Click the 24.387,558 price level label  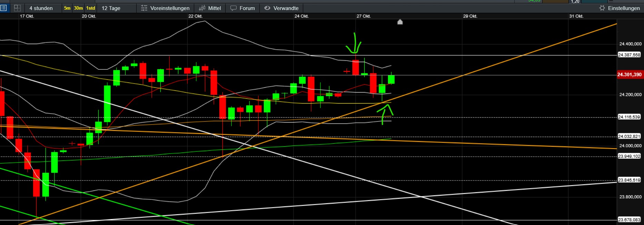[629, 55]
